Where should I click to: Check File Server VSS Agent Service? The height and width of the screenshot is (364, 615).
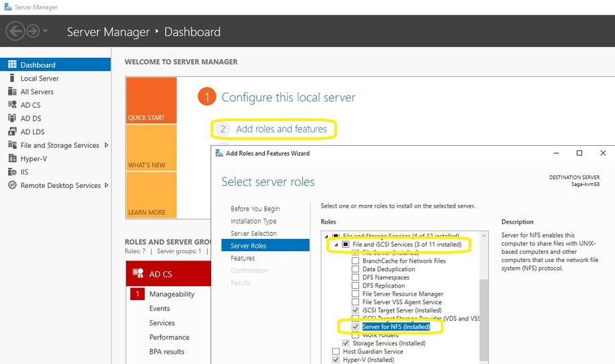point(356,302)
